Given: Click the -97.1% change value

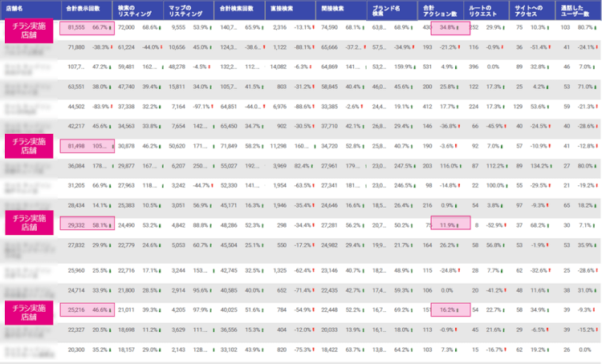Looking at the screenshot, I should pos(202,107).
